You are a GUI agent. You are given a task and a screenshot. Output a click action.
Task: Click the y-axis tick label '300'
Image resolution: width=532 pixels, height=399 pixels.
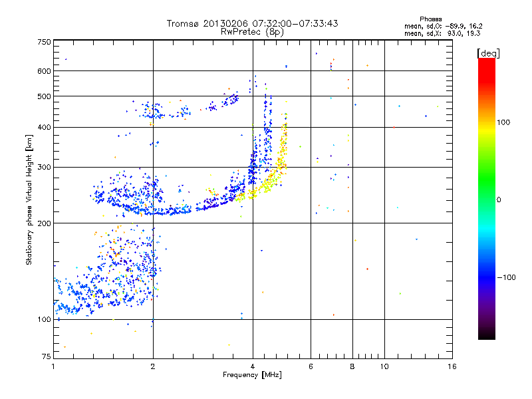(x=44, y=167)
